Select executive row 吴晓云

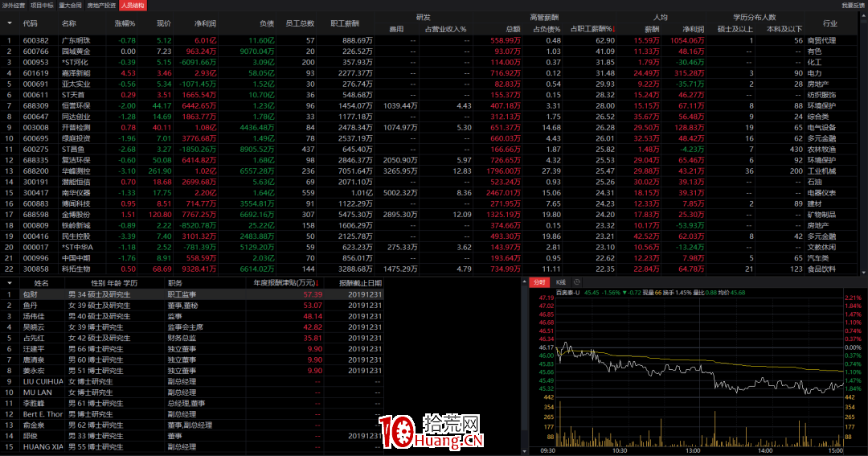(191, 327)
